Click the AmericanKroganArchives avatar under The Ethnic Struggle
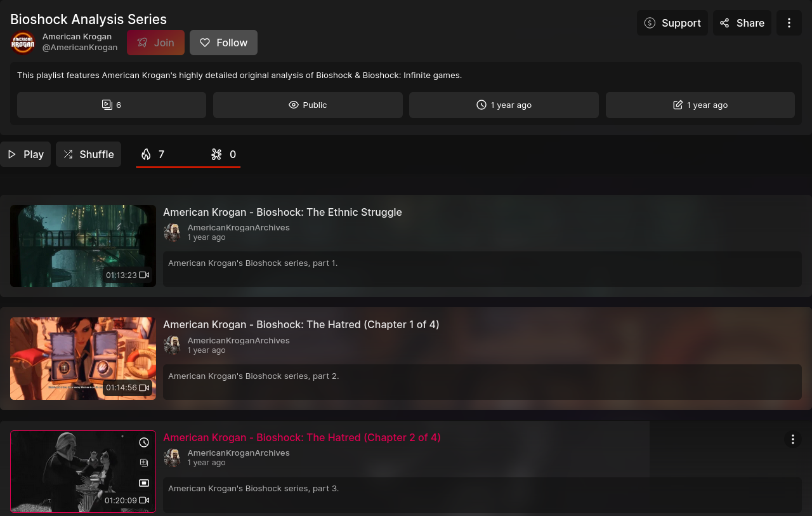Image resolution: width=812 pixels, height=516 pixels. 173,232
